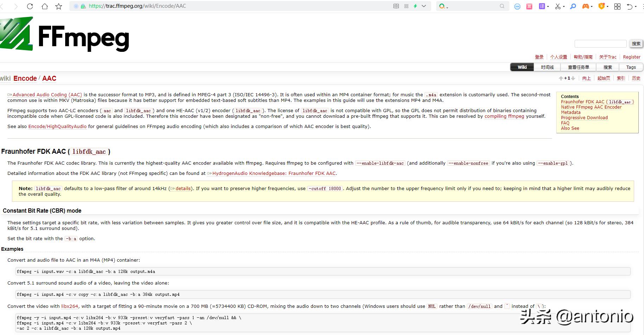
Task: Switch to reader mode via book icon
Action: coord(396,6)
